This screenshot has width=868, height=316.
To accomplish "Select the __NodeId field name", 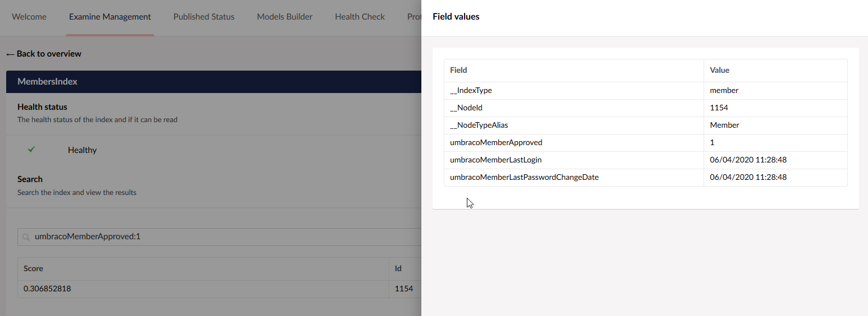I will click(x=466, y=108).
